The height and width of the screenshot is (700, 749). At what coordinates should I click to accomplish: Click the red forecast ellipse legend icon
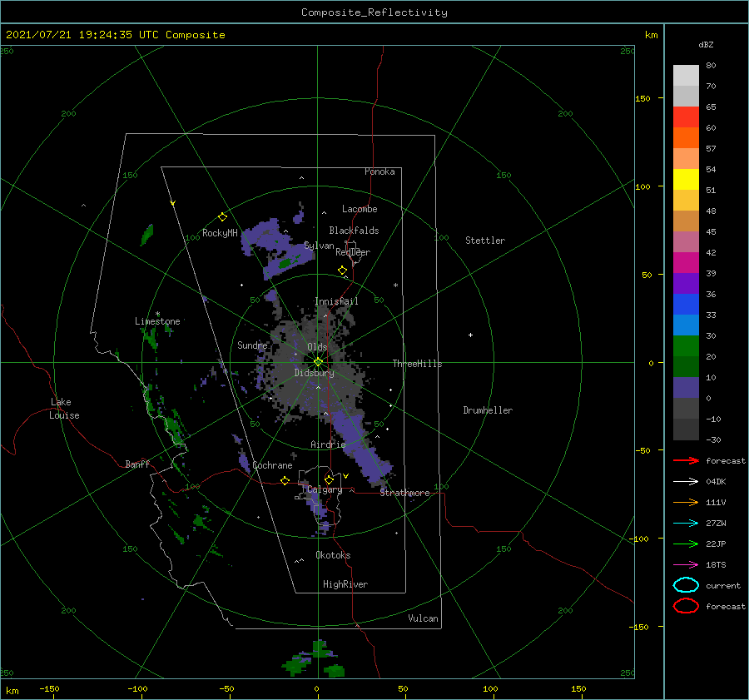686,606
